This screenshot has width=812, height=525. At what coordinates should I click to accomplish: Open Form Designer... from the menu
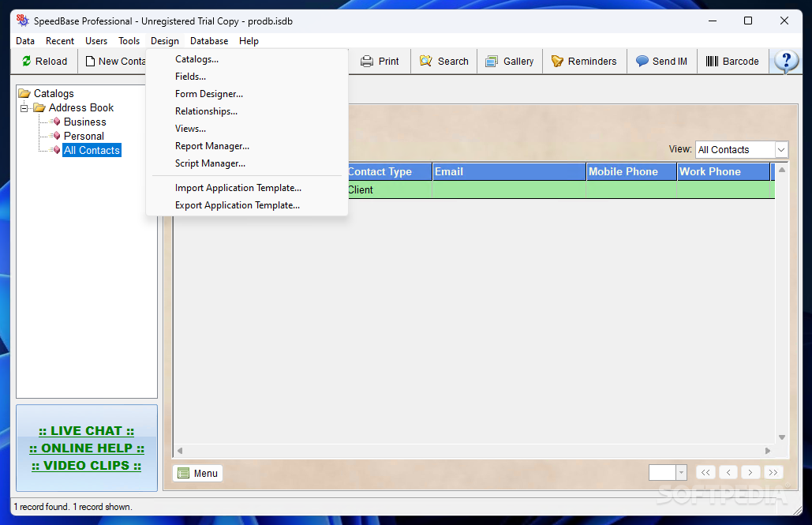[x=247, y=94]
